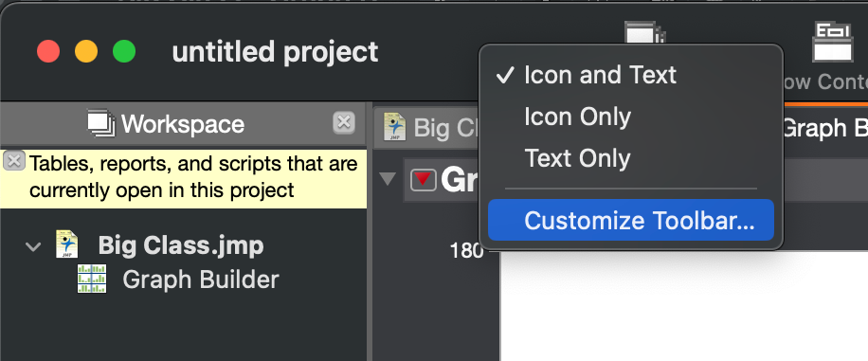Open Customize Toolbar... from the context menu
Screen dimensions: 868x361
point(630,220)
